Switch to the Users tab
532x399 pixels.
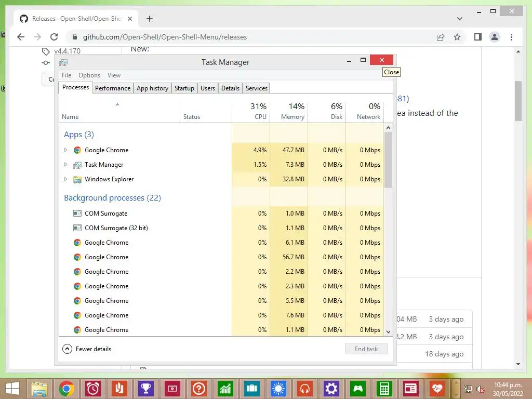pyautogui.click(x=208, y=88)
